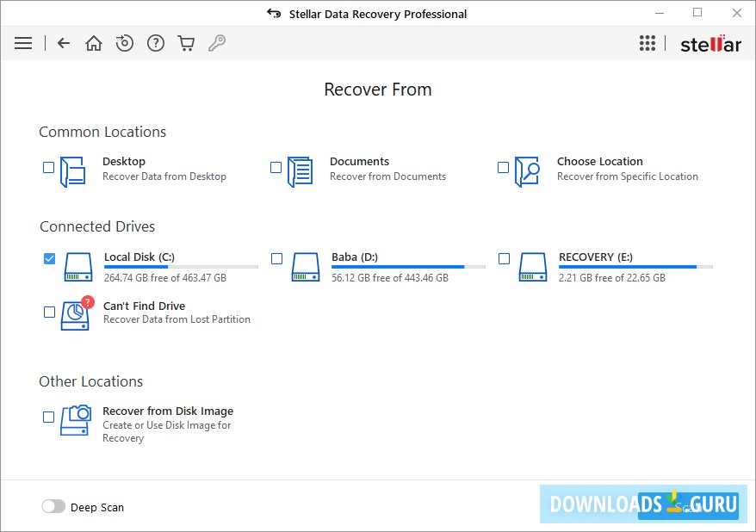Uncheck Local Disk (C:) drive

tap(48, 257)
